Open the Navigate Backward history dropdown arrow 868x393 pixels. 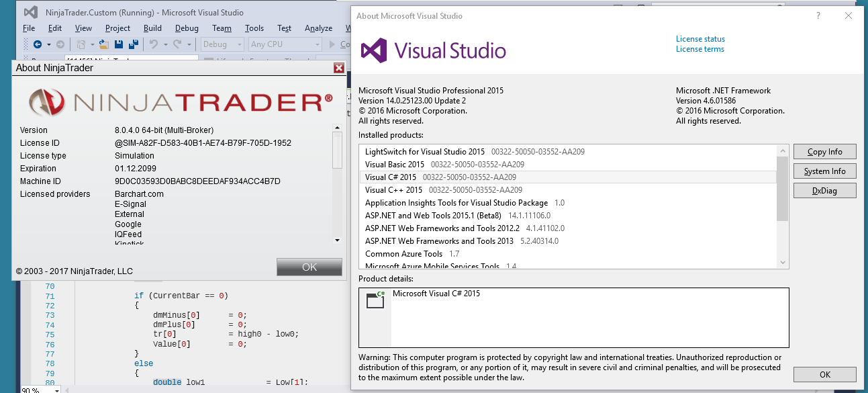pyautogui.click(x=48, y=45)
